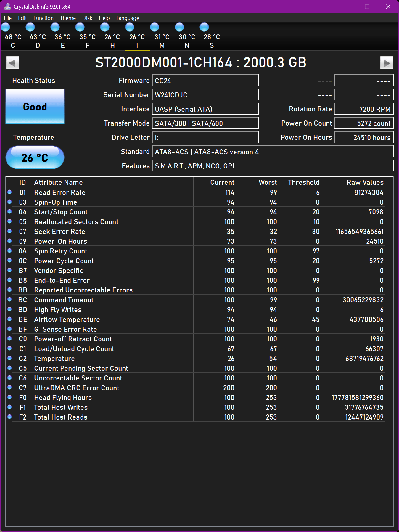Select the Spin Retry Count row

tap(195, 251)
